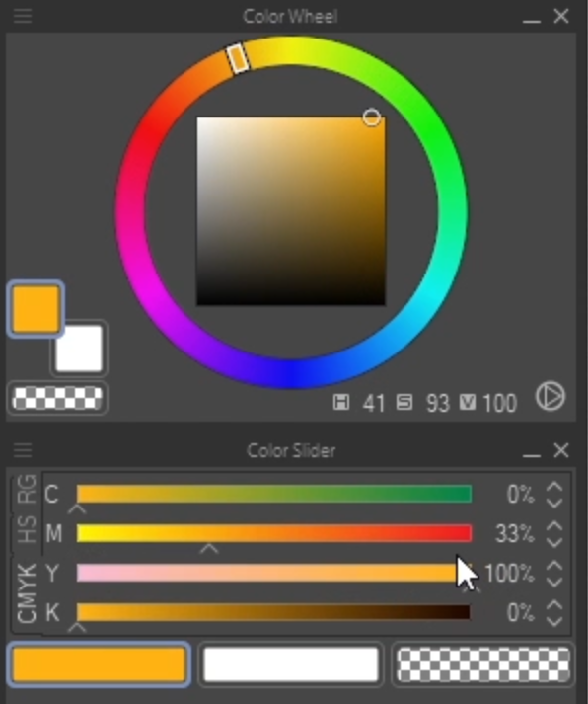Click the middle of the Magenta slider bar
The width and height of the screenshot is (588, 704).
pyautogui.click(x=274, y=533)
